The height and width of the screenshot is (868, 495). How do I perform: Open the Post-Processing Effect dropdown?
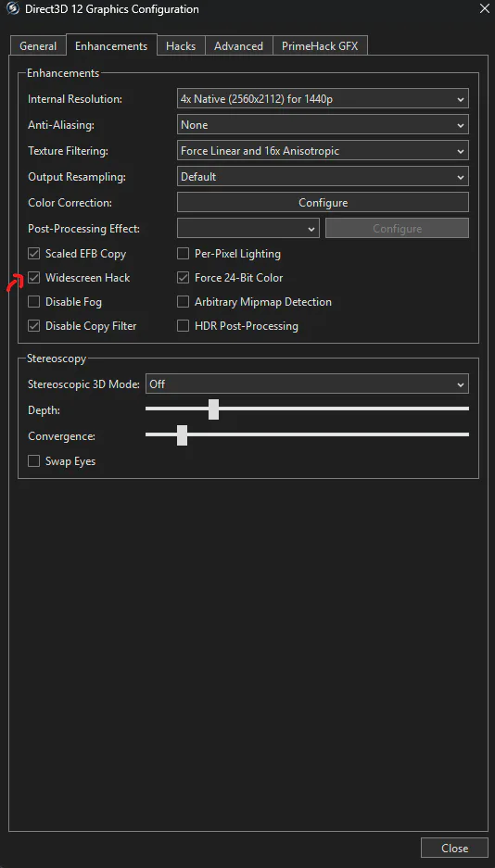tap(248, 229)
